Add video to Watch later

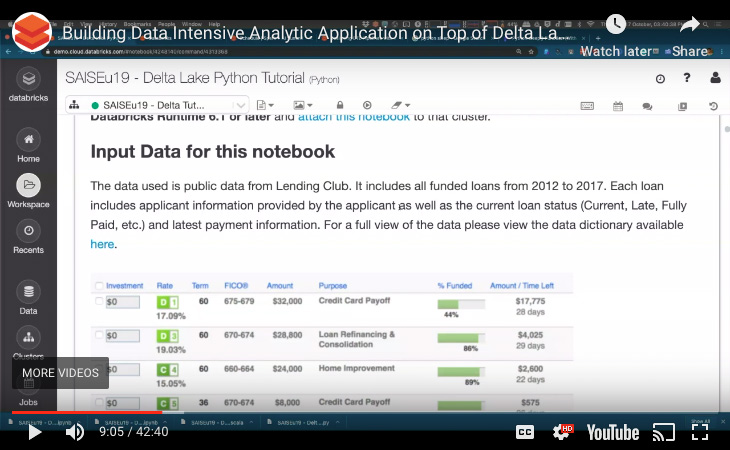click(616, 36)
